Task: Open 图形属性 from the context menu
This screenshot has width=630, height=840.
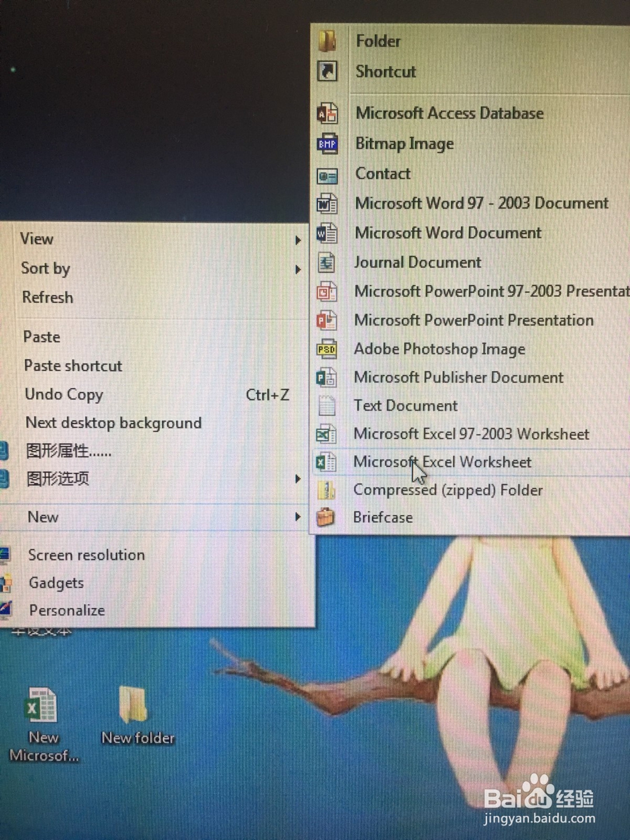Action: point(69,451)
